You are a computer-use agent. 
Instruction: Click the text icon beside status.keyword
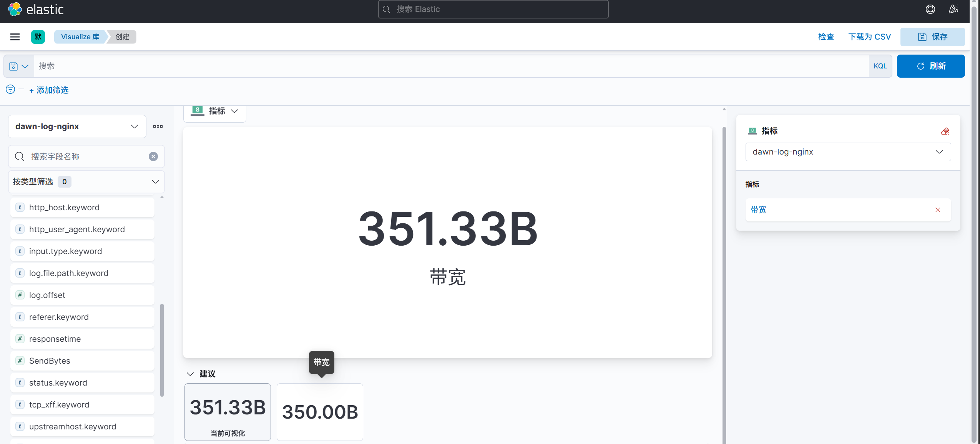tap(20, 382)
